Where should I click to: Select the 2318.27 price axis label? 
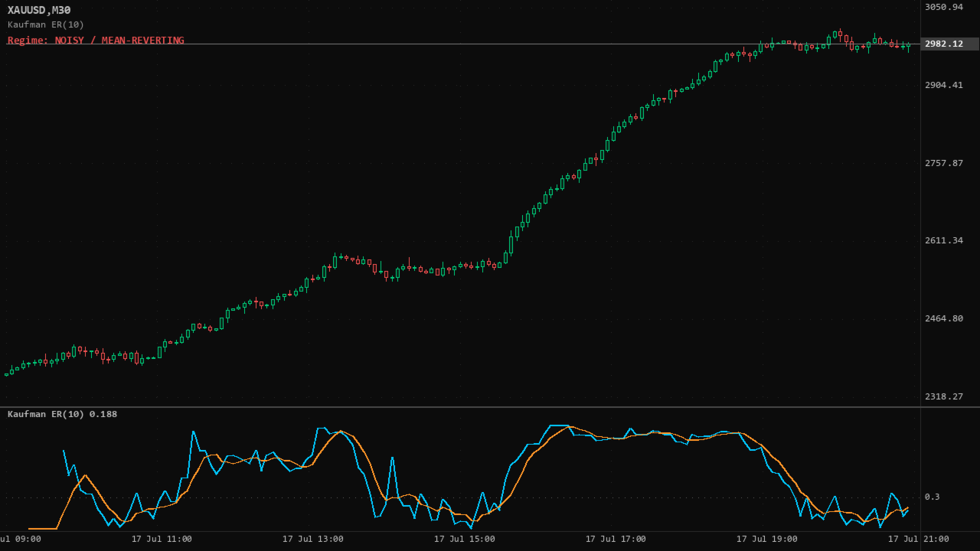(944, 396)
